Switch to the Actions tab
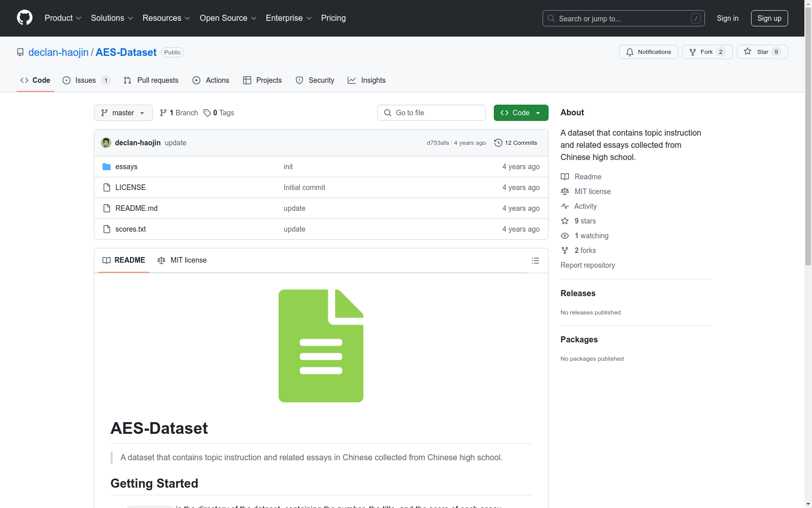Viewport: 812px width, 508px height. click(x=211, y=80)
